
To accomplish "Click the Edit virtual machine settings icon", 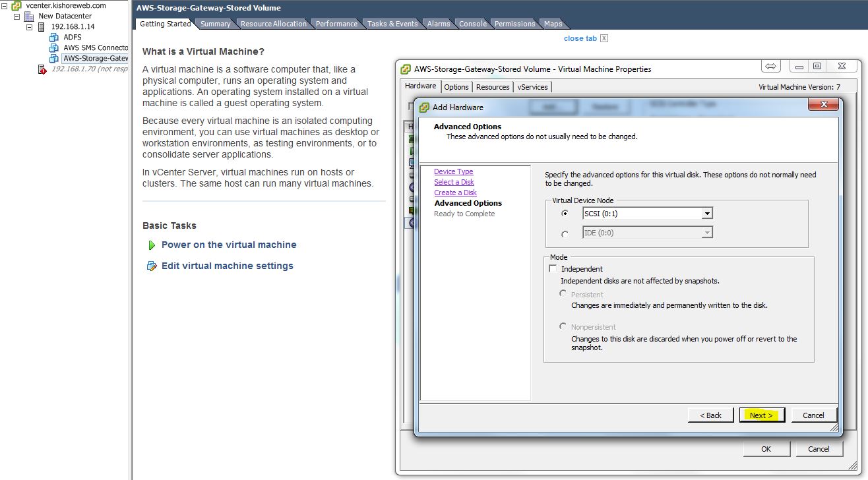I will pyautogui.click(x=152, y=266).
